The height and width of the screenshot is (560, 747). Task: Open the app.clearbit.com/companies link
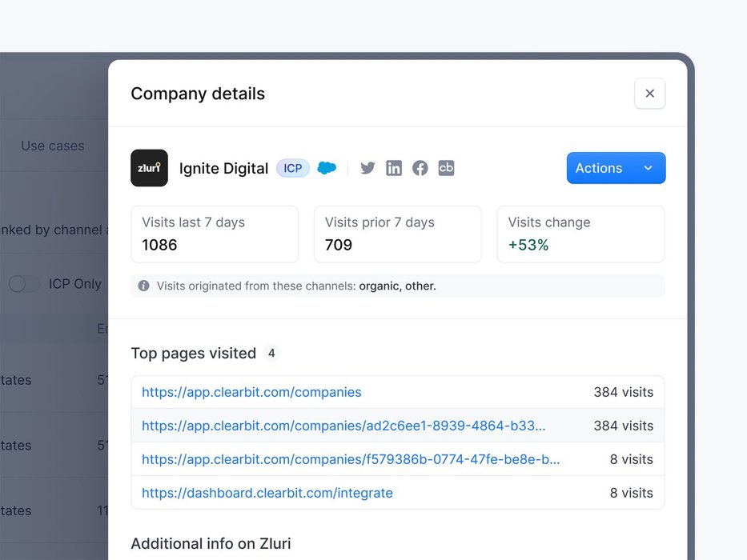point(251,392)
